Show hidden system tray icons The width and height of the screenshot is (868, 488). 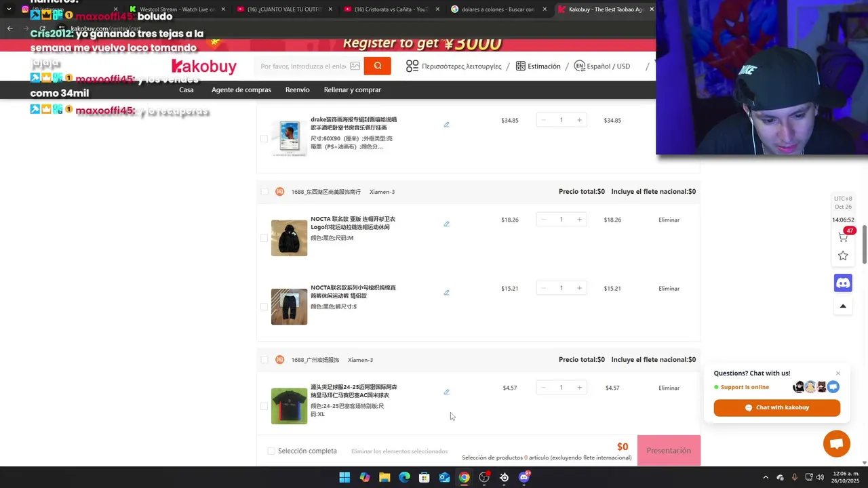click(766, 477)
